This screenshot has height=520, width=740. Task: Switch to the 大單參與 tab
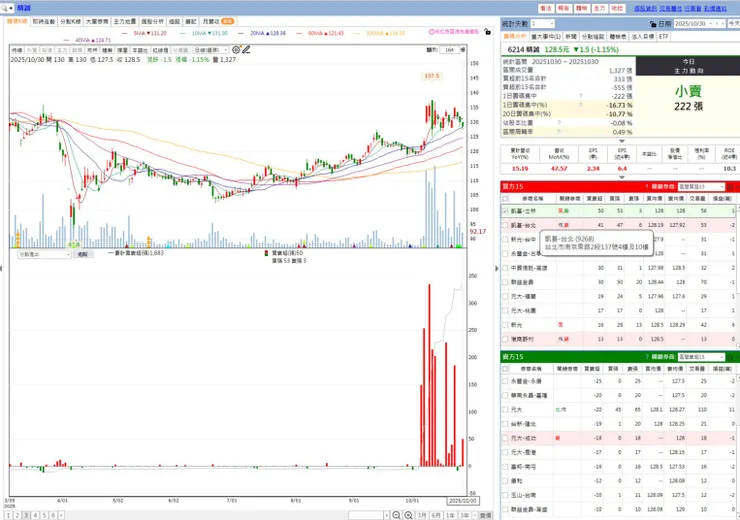tap(97, 22)
